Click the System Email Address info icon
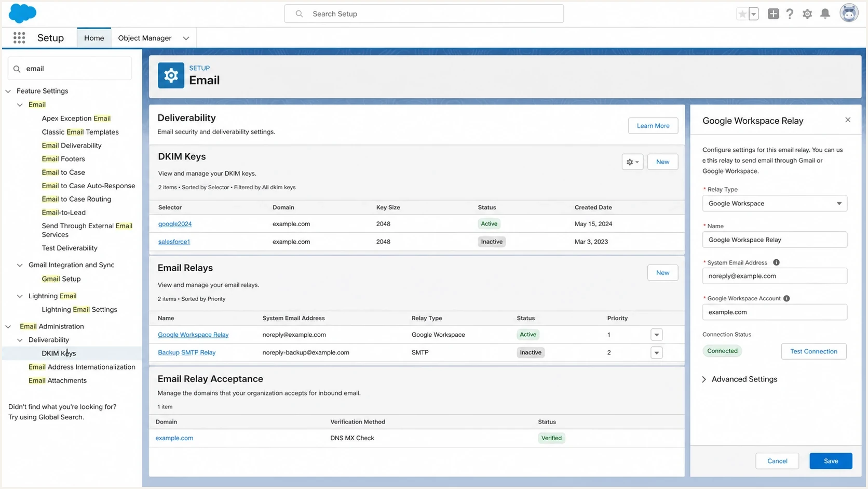Image resolution: width=868 pixels, height=489 pixels. click(776, 262)
